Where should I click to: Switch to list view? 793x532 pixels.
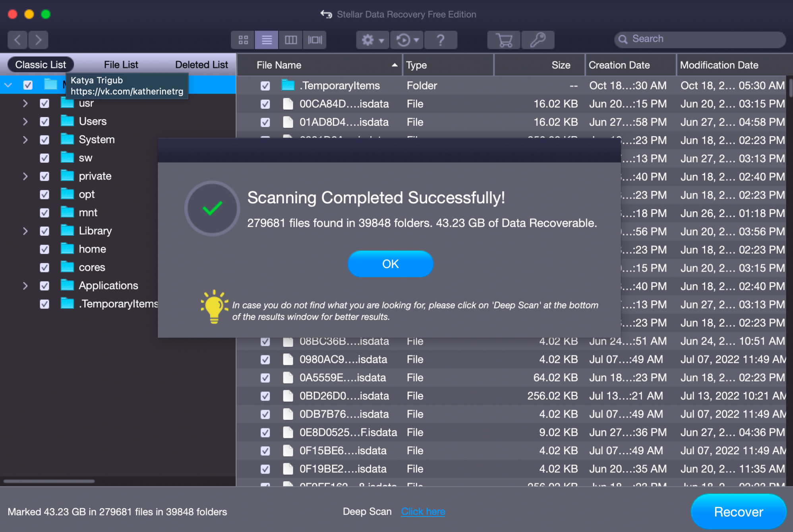(x=267, y=40)
